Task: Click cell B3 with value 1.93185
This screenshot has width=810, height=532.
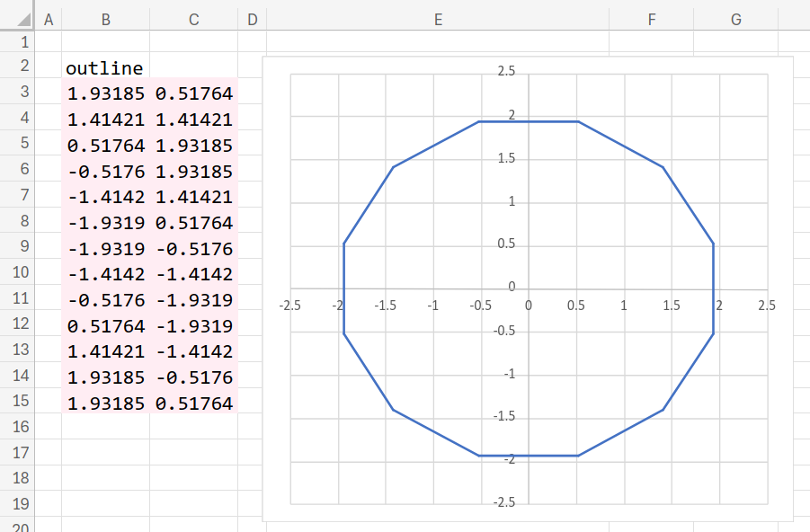Action: 106,93
